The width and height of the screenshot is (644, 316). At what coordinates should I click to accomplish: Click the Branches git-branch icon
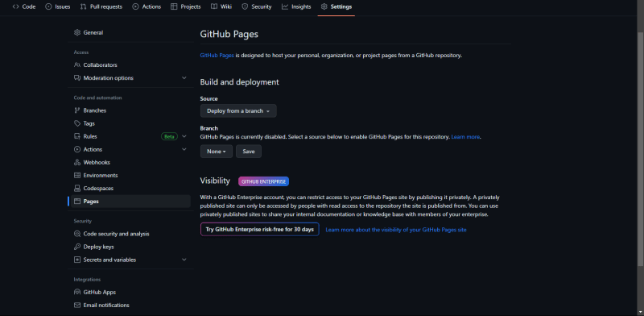click(77, 110)
